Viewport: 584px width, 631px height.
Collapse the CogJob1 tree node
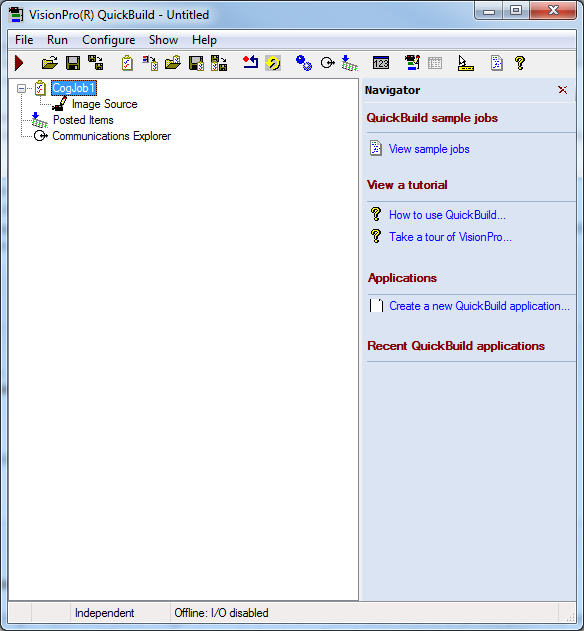pos(21,88)
